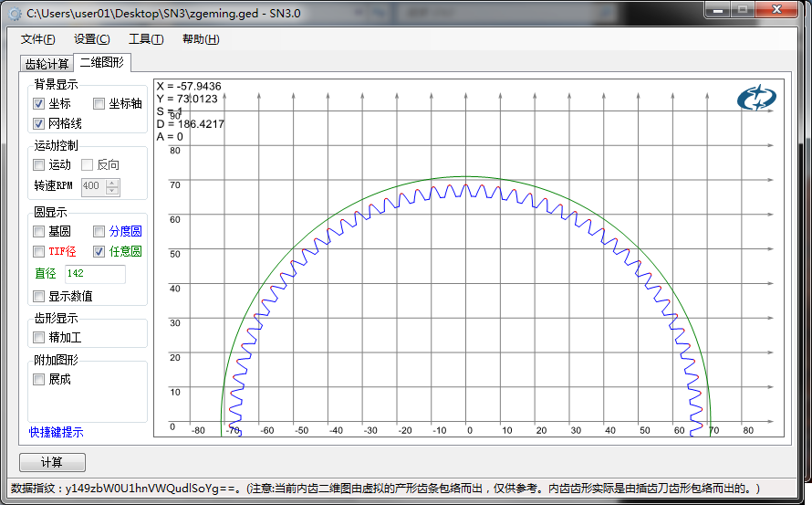Decrease RPM with the down stepper arrow
Image resolution: width=812 pixels, height=505 pixels.
112,191
